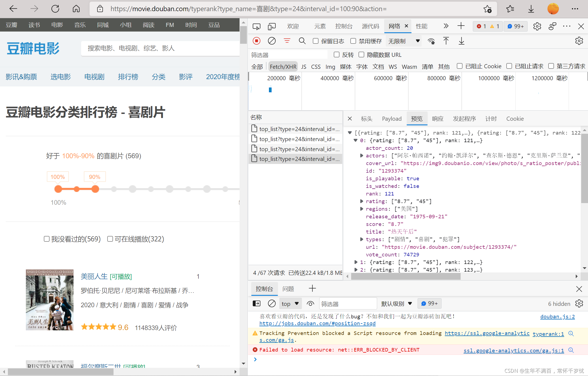Enable the 禁用缓存 checkbox

(353, 41)
